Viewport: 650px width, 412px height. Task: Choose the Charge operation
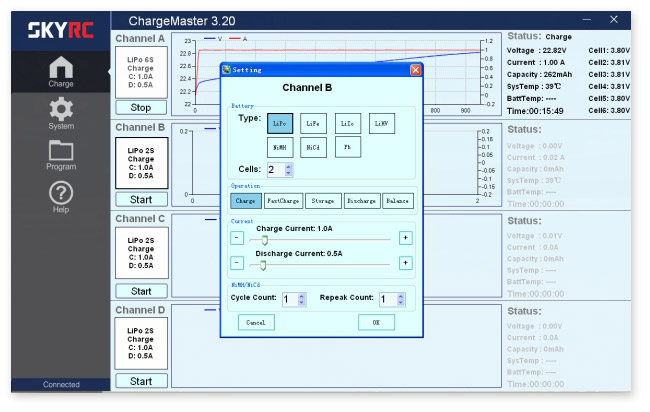(246, 201)
